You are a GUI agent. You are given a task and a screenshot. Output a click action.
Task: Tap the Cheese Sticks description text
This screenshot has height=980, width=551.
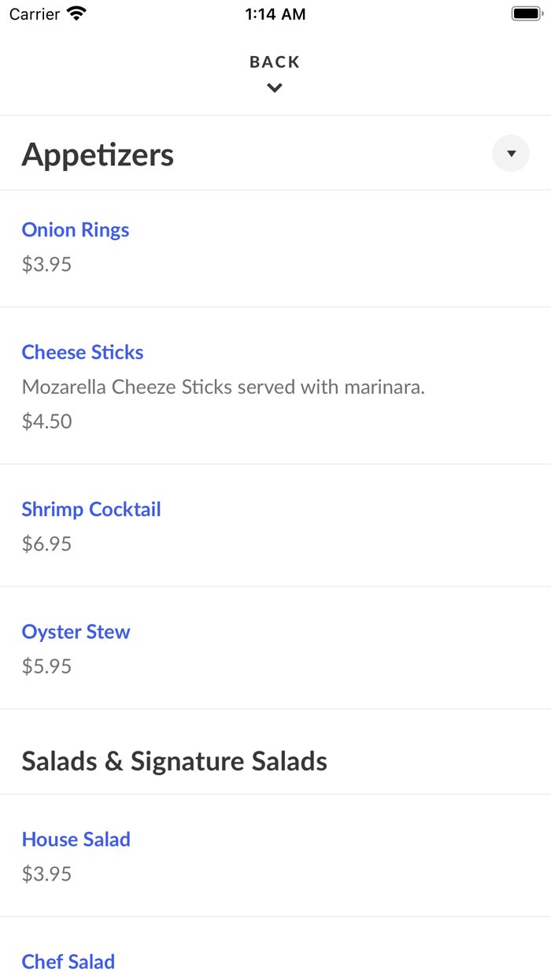(223, 387)
